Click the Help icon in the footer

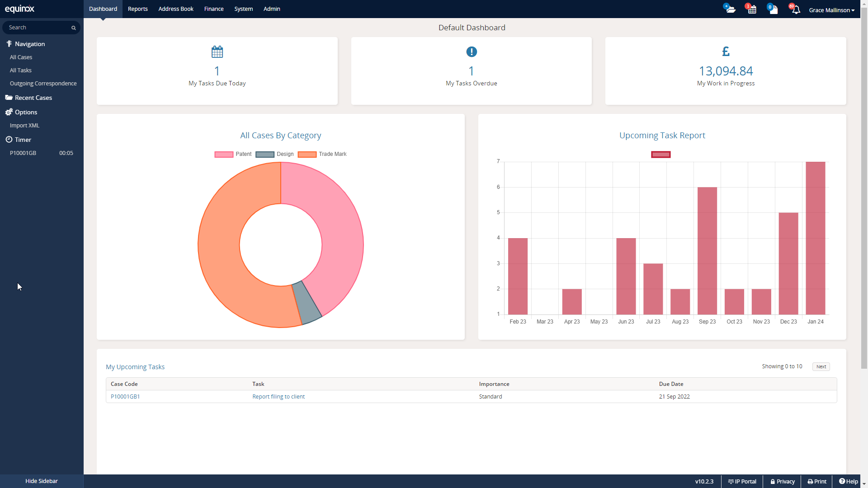pyautogui.click(x=849, y=481)
